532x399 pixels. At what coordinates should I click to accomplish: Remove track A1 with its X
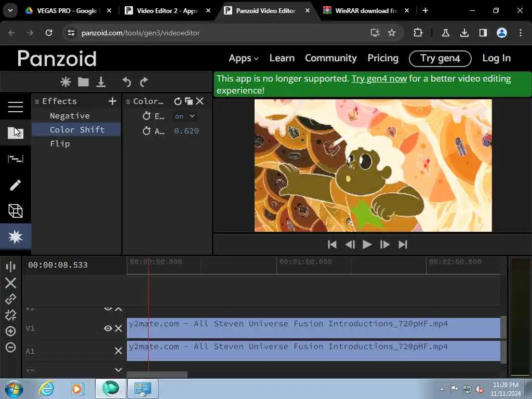118,351
